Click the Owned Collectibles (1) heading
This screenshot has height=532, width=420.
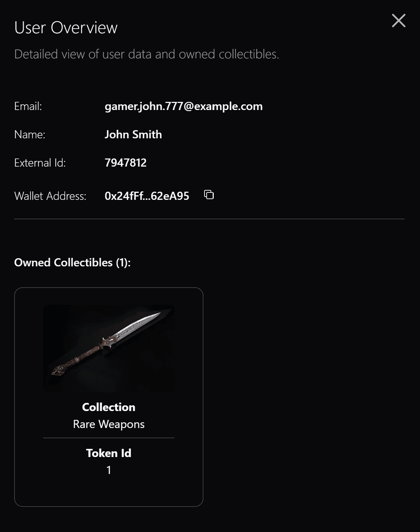tap(72, 262)
